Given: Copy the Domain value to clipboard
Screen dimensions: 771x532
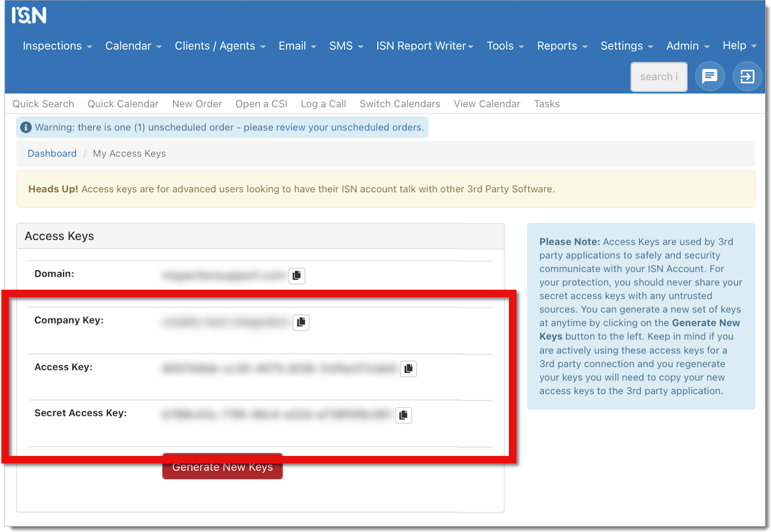Looking at the screenshot, I should click(296, 275).
